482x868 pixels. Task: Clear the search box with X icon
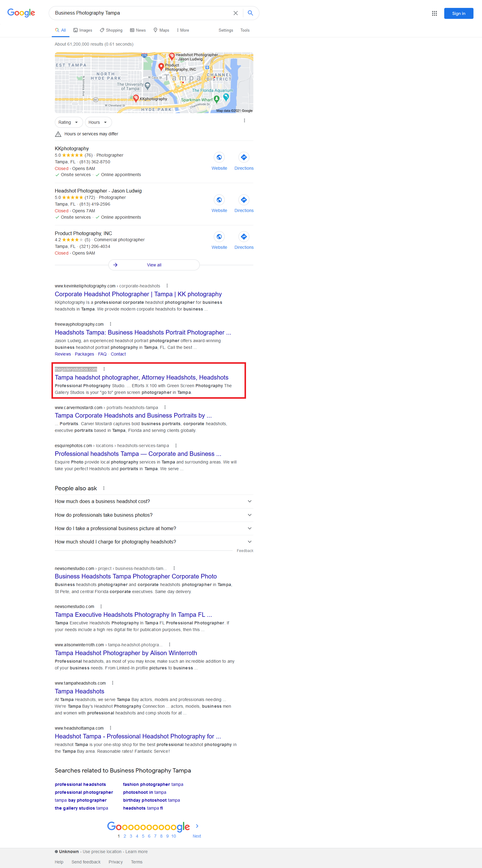235,13
